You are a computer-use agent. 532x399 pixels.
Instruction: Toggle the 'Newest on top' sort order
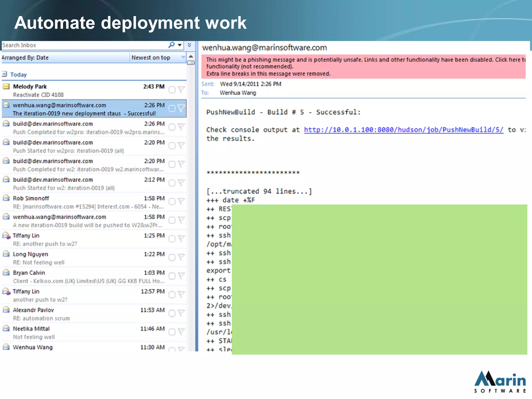tap(158, 58)
